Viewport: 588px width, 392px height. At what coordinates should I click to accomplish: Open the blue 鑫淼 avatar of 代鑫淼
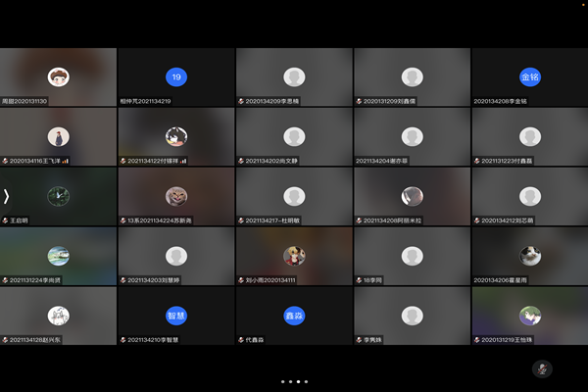(294, 316)
